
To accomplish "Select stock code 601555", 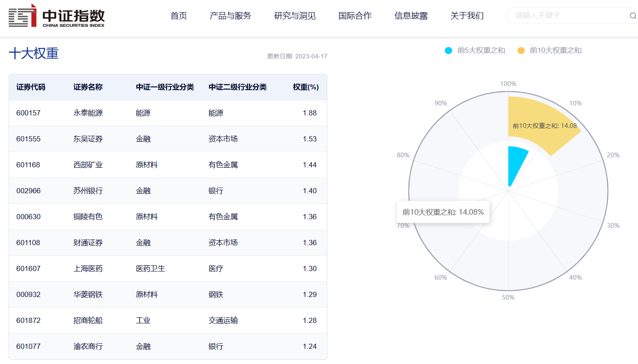I will (x=29, y=139).
